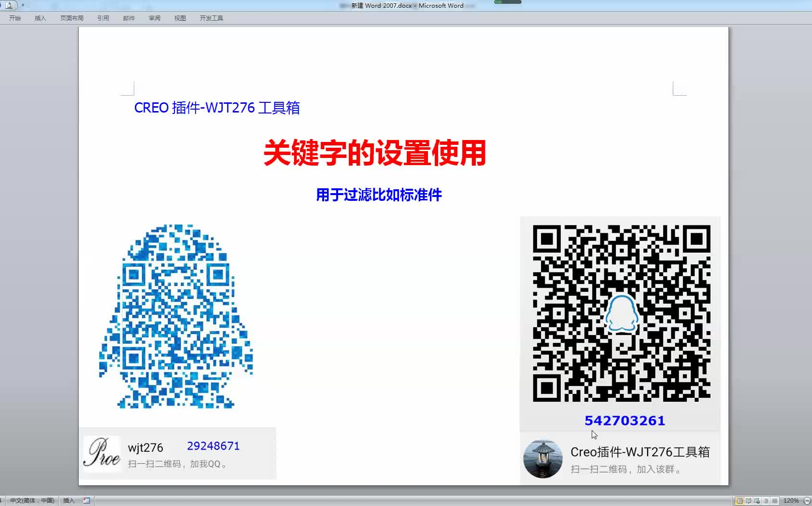This screenshot has height=506, width=812.
Task: Switch to Draft view
Action: (x=774, y=501)
